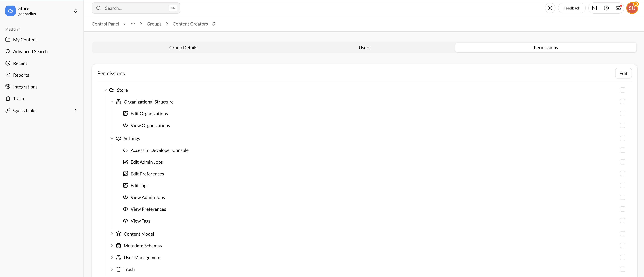
Task: Toggle light/dark theme with the sun icon
Action: [550, 8]
